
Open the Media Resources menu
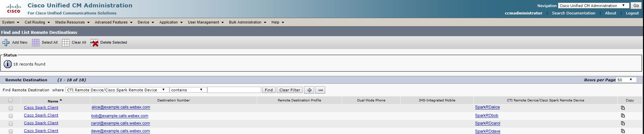point(72,22)
